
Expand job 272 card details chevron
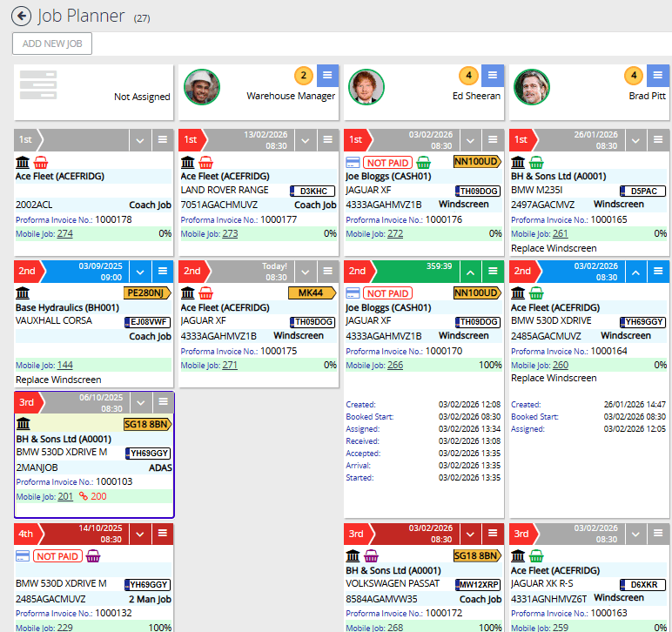(x=470, y=140)
